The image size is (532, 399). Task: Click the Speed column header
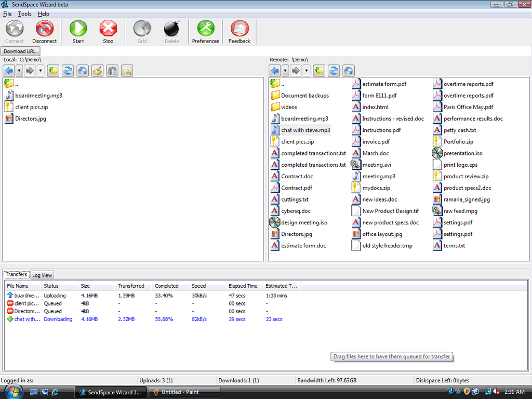[207, 286]
